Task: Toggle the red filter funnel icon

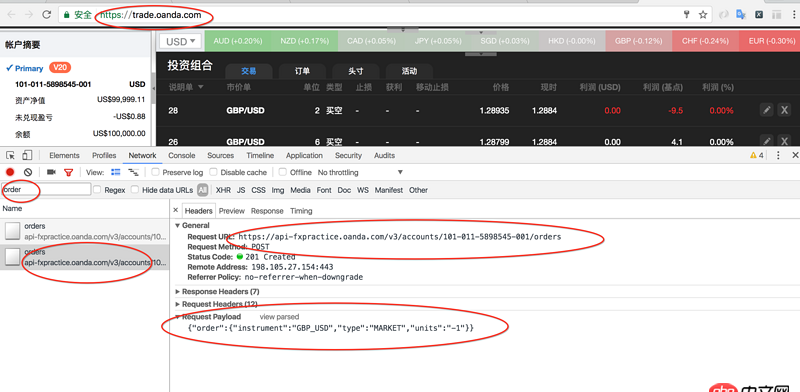Action: click(68, 172)
